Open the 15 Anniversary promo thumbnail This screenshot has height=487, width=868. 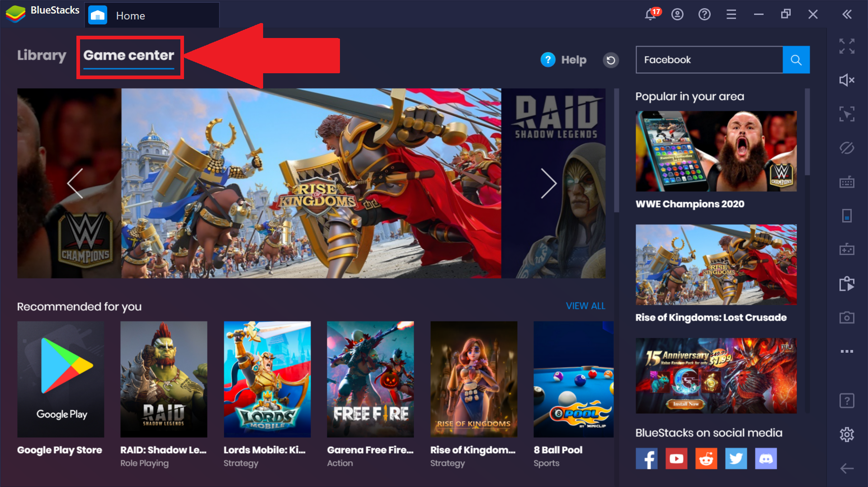pyautogui.click(x=716, y=375)
